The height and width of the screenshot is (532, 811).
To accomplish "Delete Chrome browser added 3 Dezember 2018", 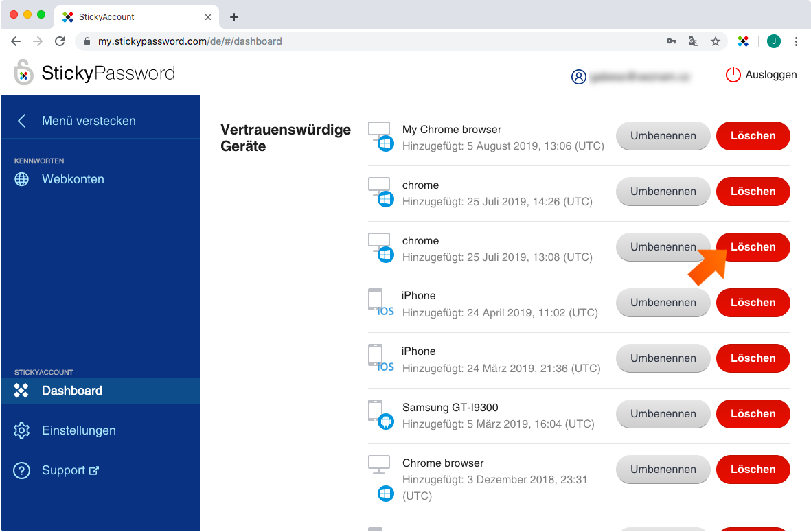I will 753,470.
